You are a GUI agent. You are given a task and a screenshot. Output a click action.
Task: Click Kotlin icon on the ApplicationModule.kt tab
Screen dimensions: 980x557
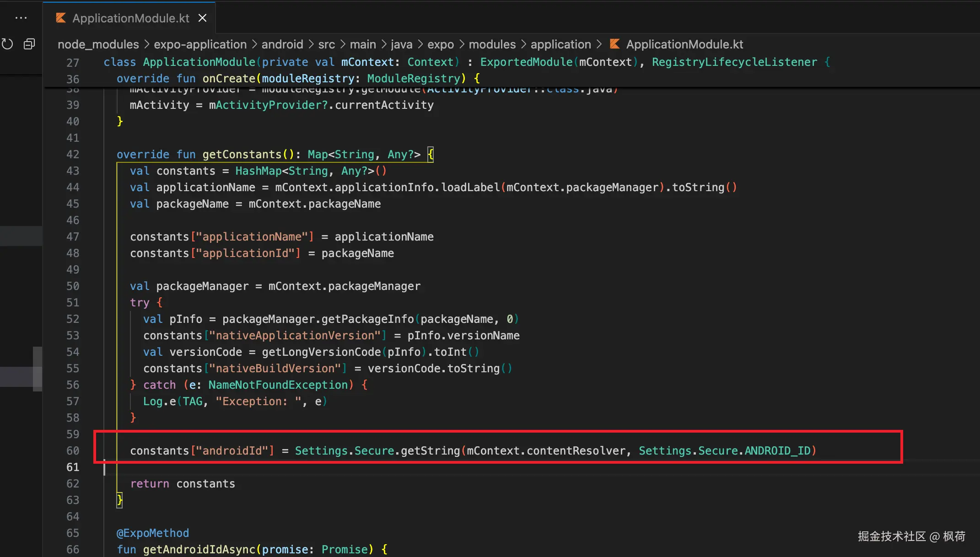pyautogui.click(x=61, y=18)
